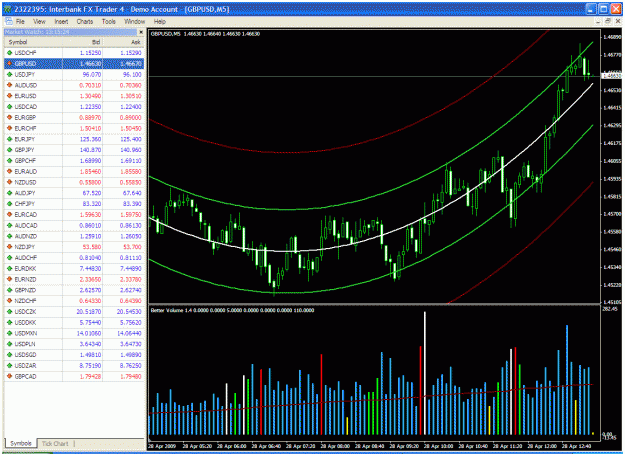Image resolution: width=625 pixels, height=454 pixels.
Task: Click the EURJPY green arrow icon
Action: pos(10,139)
